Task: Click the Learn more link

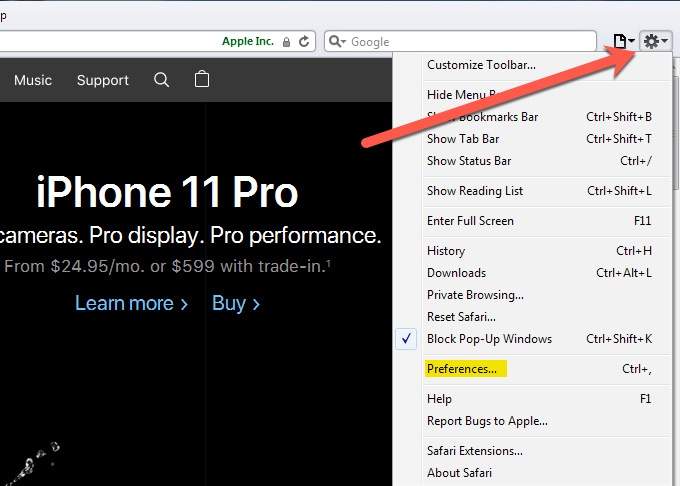Action: coord(131,303)
